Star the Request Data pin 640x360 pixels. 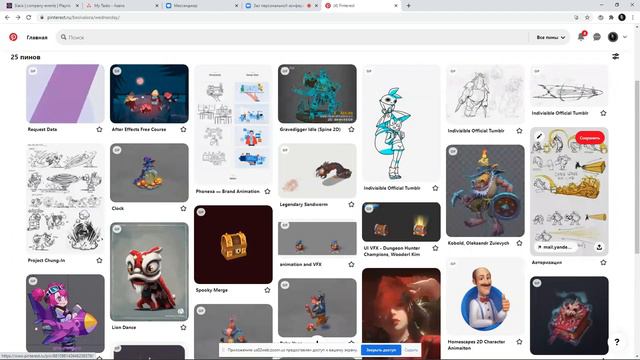click(x=99, y=129)
